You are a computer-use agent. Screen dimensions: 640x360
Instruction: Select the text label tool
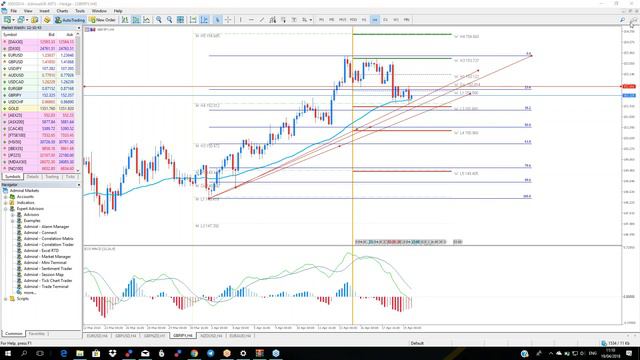click(294, 20)
